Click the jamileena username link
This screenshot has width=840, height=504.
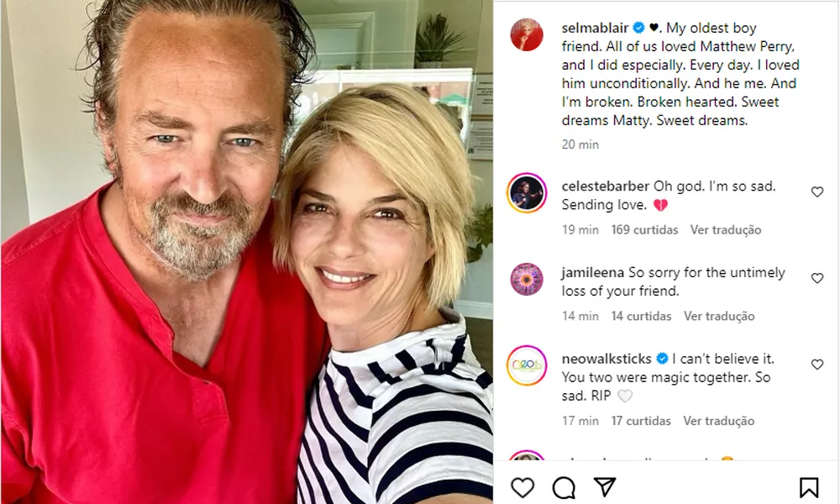(x=592, y=272)
